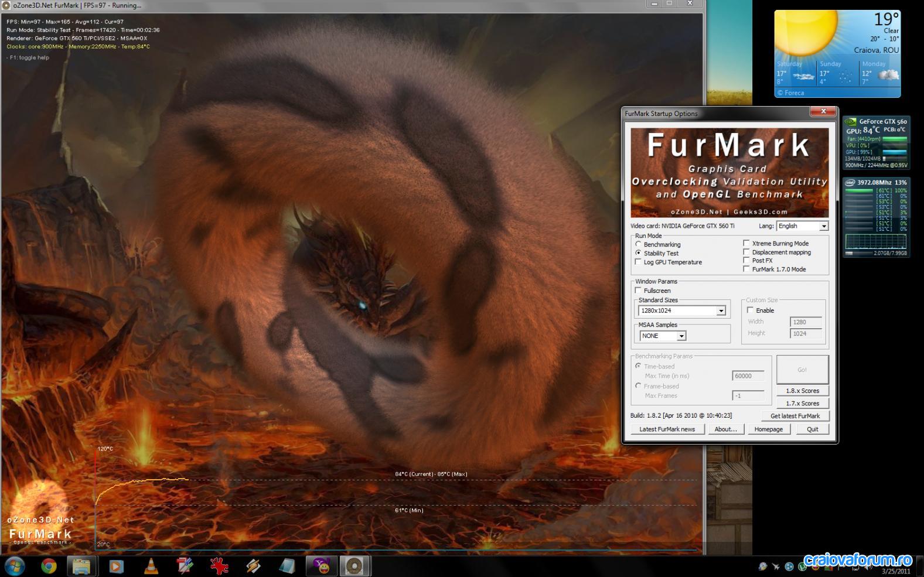Click Latest FurMark news button
Viewport: 924px width, 577px height.
667,429
